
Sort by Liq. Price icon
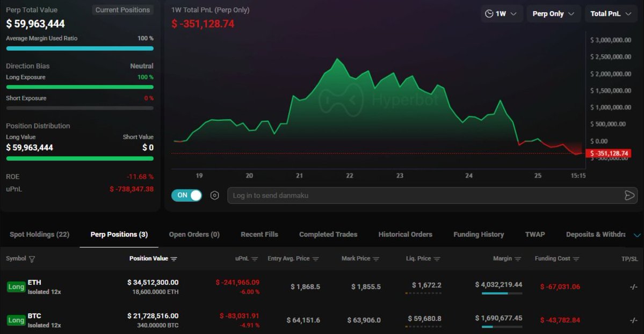click(x=437, y=259)
